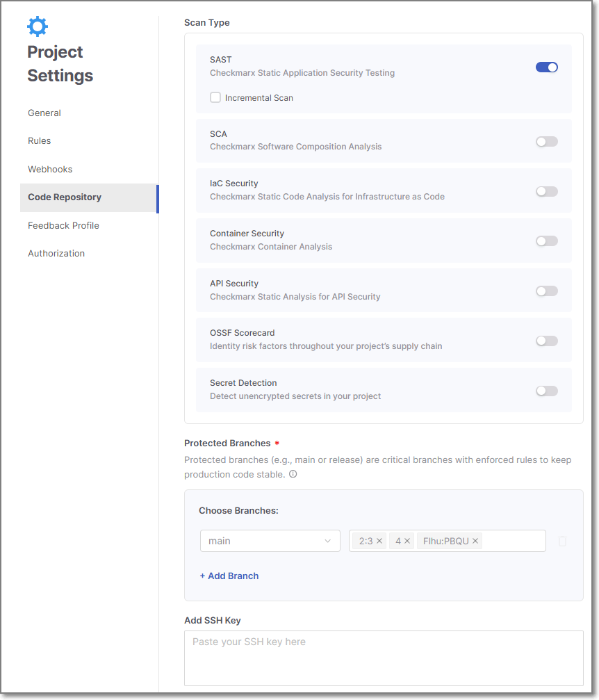This screenshot has width=599, height=700.
Task: Remove the 2:3 tag with its X
Action: tap(379, 541)
